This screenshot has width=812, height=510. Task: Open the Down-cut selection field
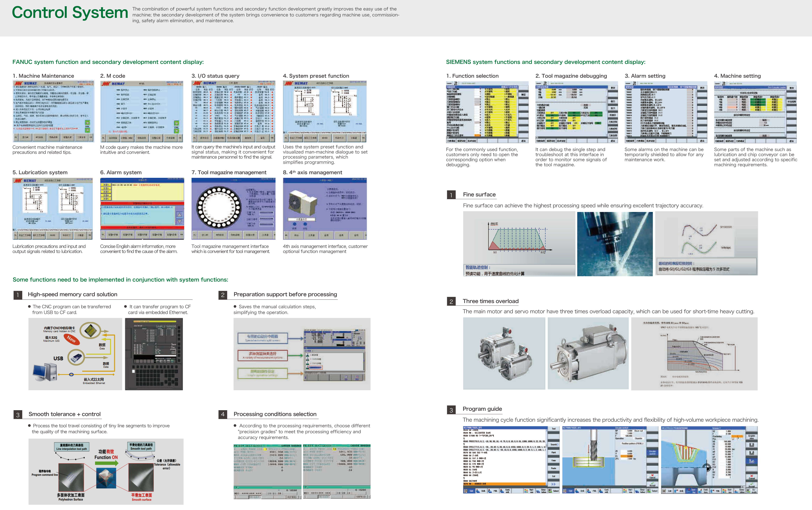639,431
